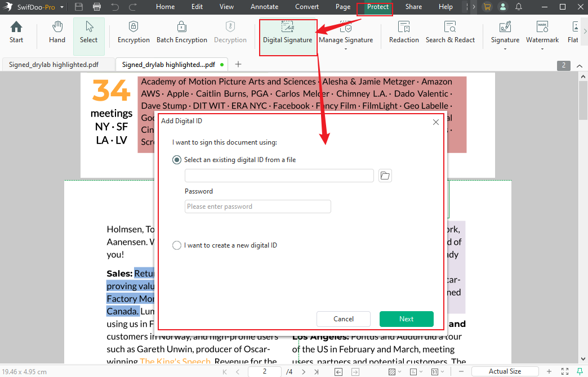Switch to the Annotate tab

click(x=264, y=7)
